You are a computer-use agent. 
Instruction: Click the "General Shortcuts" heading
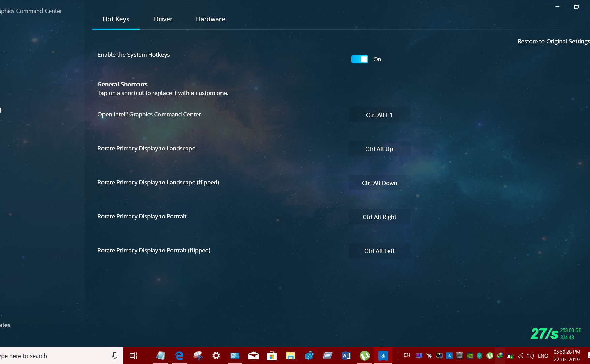click(122, 84)
